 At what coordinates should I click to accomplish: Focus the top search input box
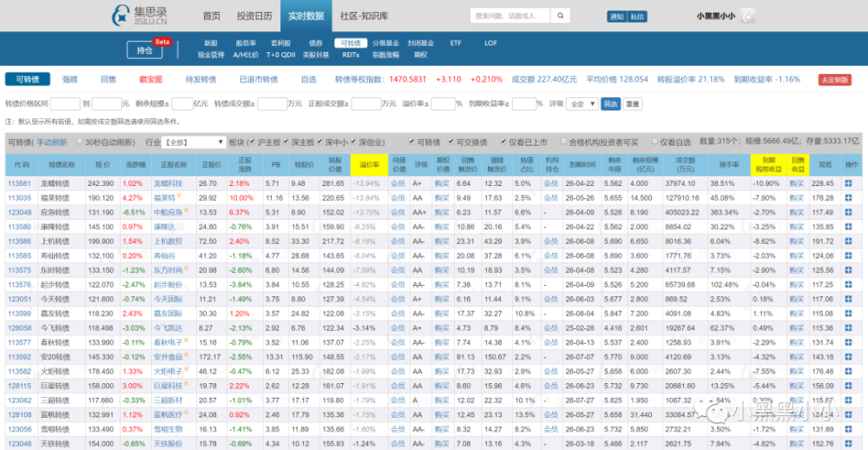pyautogui.click(x=511, y=16)
